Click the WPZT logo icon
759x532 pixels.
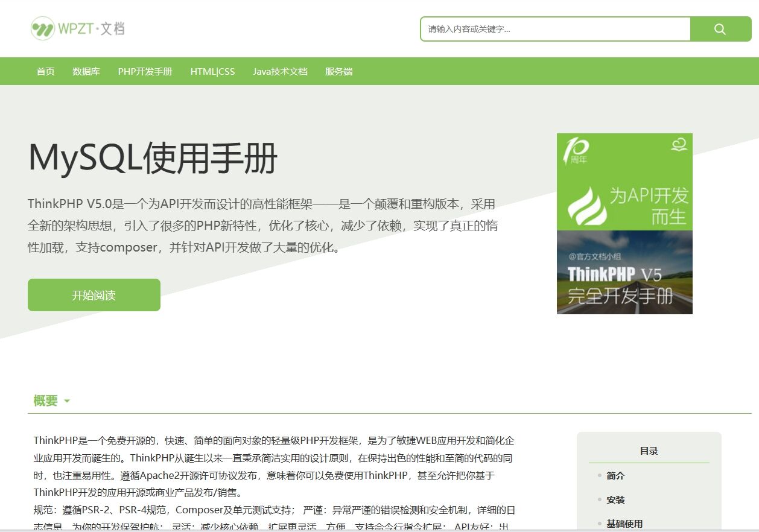pyautogui.click(x=43, y=28)
